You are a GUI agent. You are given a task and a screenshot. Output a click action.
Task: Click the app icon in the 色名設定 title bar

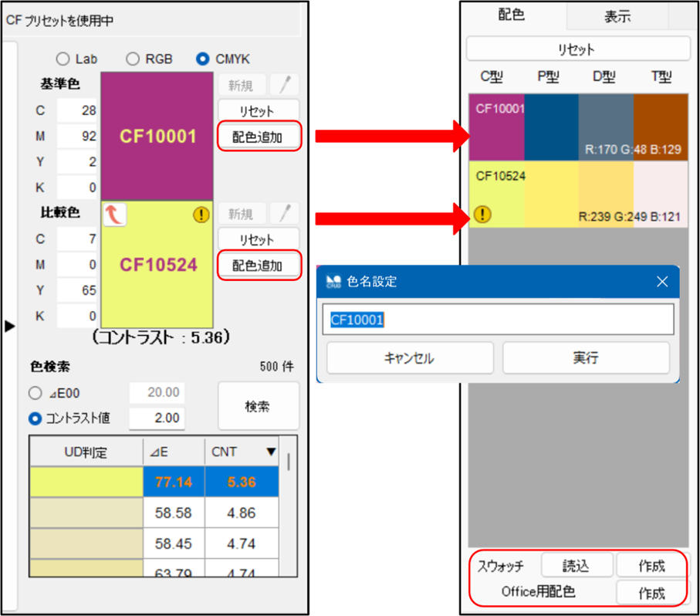click(333, 282)
